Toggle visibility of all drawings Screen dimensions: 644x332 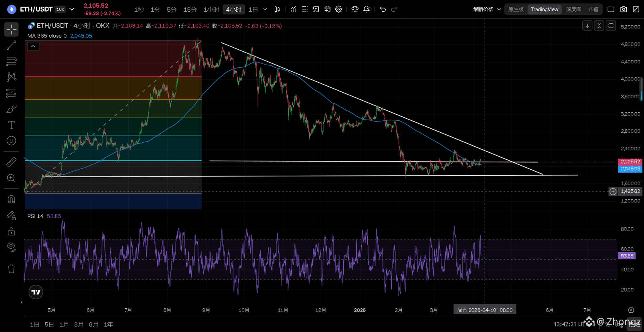point(11,247)
